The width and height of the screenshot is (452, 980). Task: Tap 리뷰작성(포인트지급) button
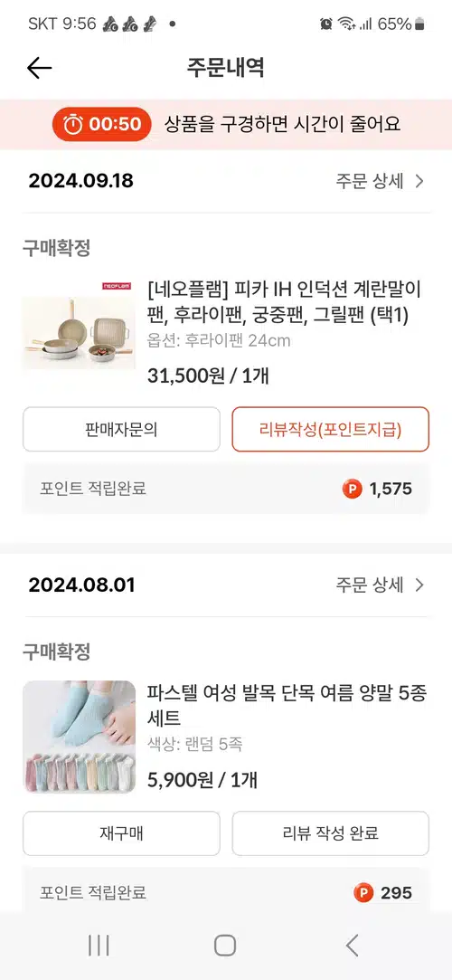coord(330,430)
